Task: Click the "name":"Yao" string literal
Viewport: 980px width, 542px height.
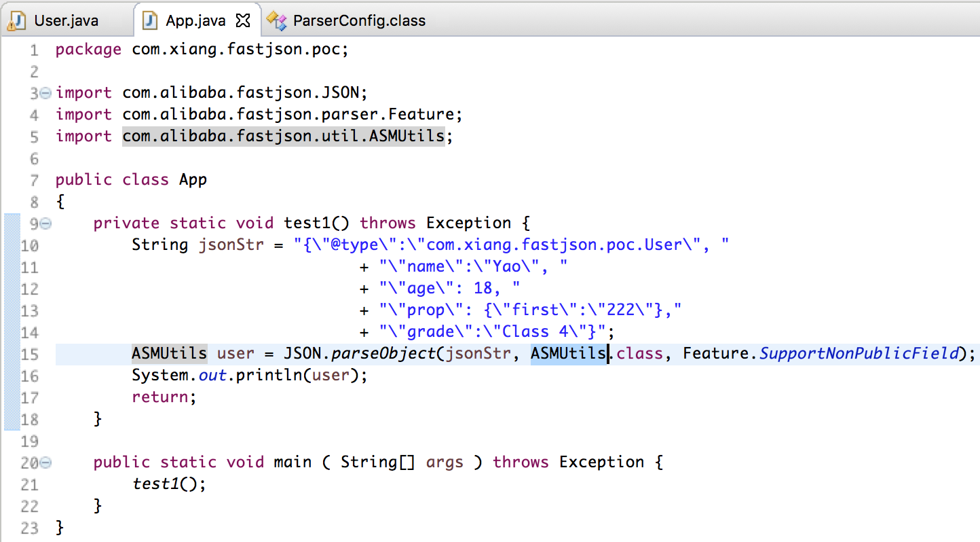Action: pyautogui.click(x=474, y=267)
